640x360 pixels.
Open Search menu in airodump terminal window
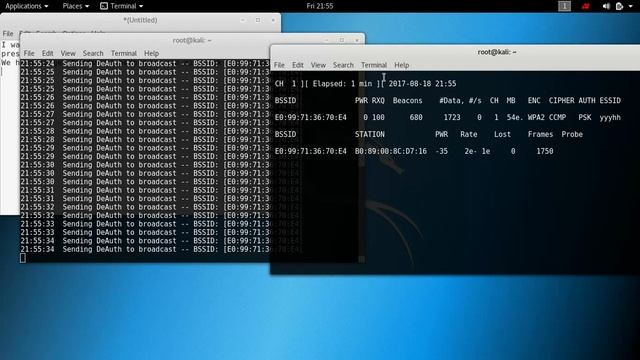click(343, 65)
